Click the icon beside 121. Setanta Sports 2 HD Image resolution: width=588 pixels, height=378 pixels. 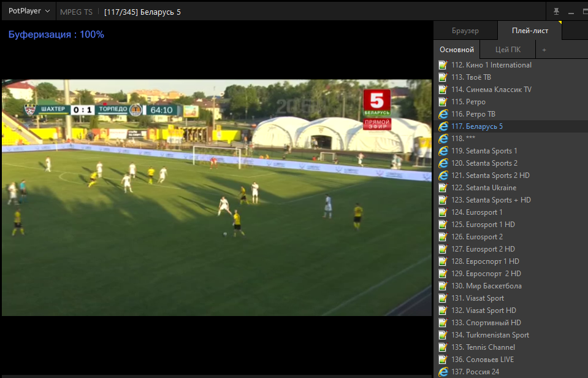pyautogui.click(x=443, y=175)
